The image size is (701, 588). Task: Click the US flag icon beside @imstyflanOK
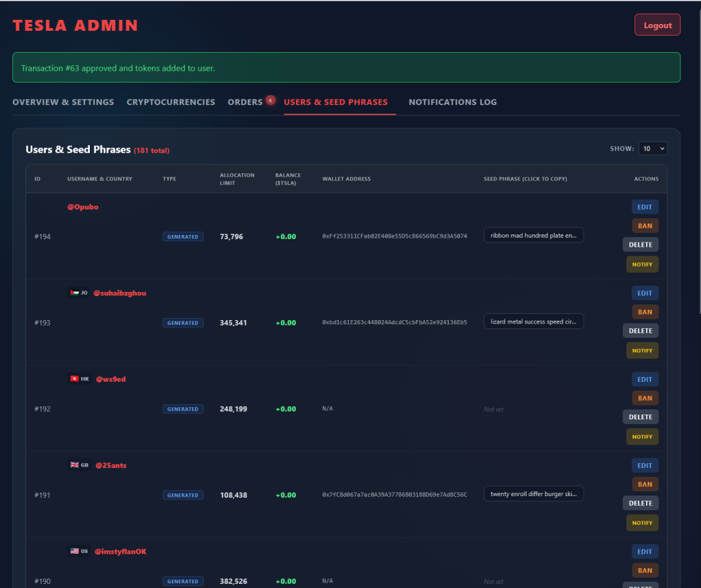coord(74,551)
